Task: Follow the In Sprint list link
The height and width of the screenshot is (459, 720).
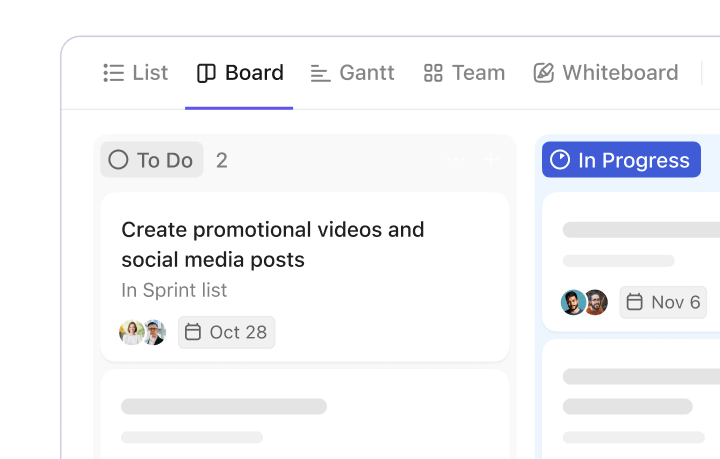Action: tap(174, 290)
